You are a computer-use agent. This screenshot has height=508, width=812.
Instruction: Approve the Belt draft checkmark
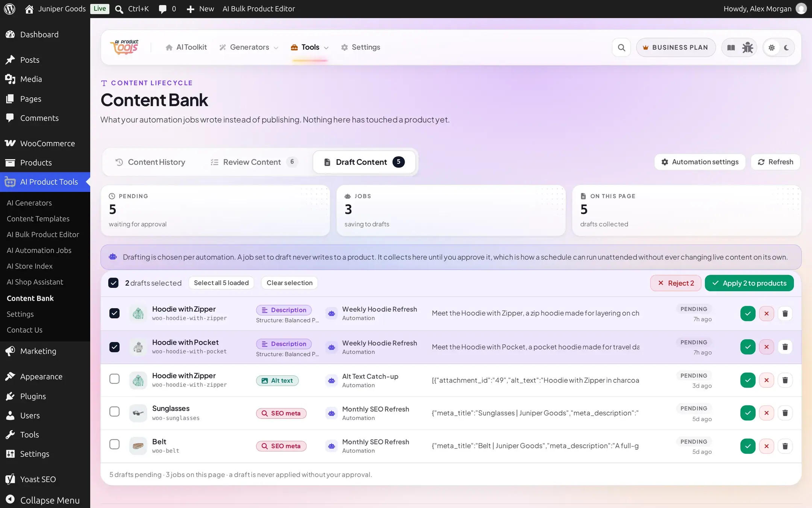[x=748, y=446]
